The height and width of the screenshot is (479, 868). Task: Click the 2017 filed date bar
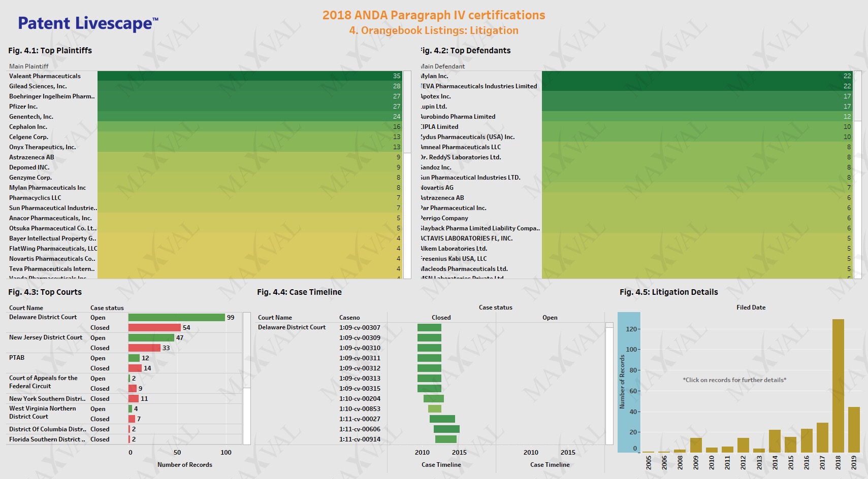click(822, 437)
